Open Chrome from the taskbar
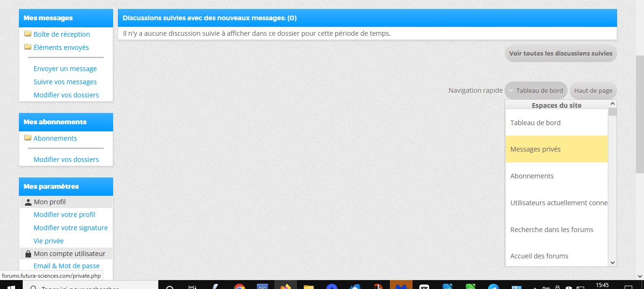 (239, 287)
